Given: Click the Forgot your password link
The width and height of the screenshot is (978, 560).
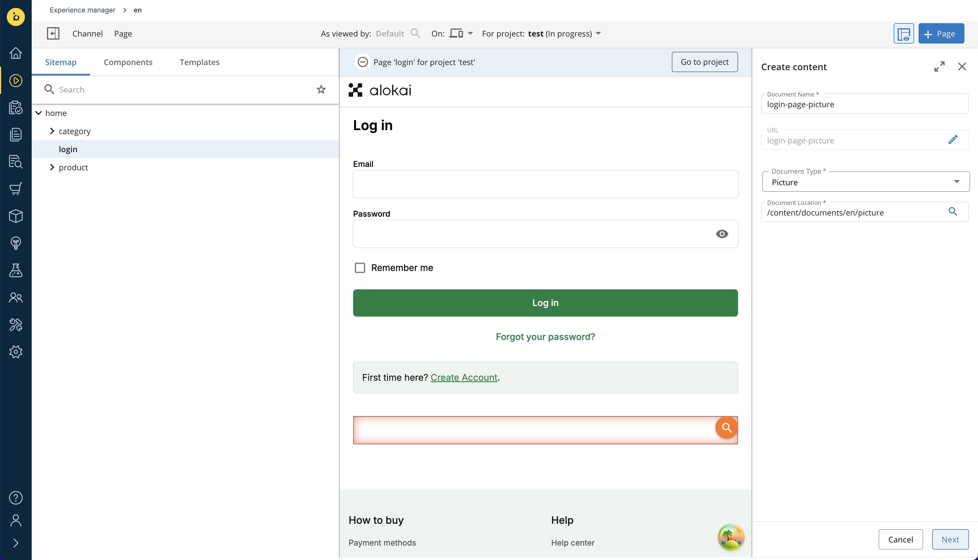Looking at the screenshot, I should tap(545, 337).
